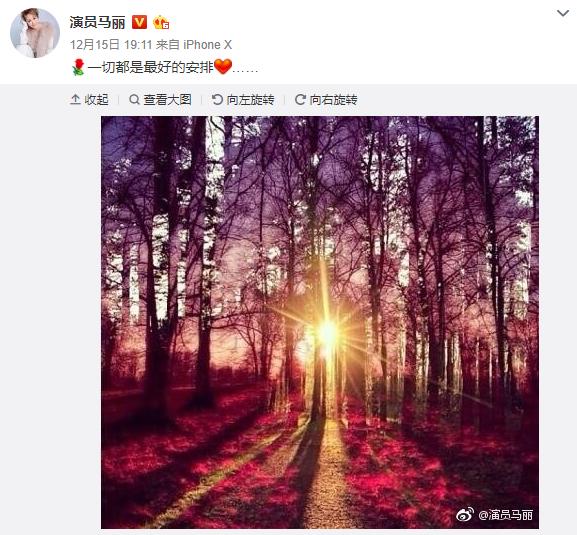
Task: Click the magnifier view-large icon
Action: [x=134, y=100]
